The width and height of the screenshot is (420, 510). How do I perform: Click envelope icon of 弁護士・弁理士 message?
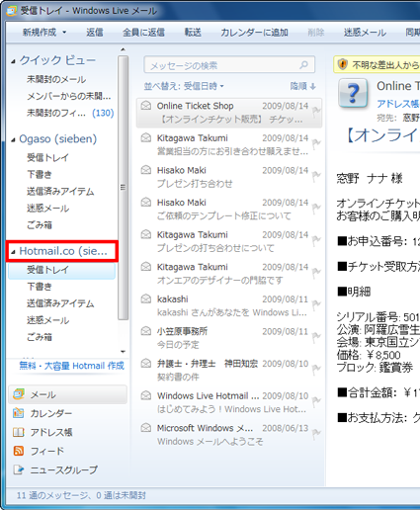click(146, 363)
